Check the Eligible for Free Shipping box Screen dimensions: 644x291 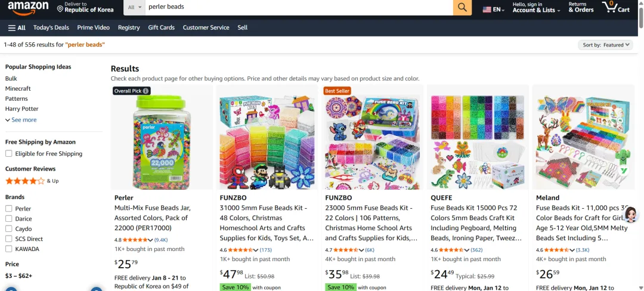8,153
